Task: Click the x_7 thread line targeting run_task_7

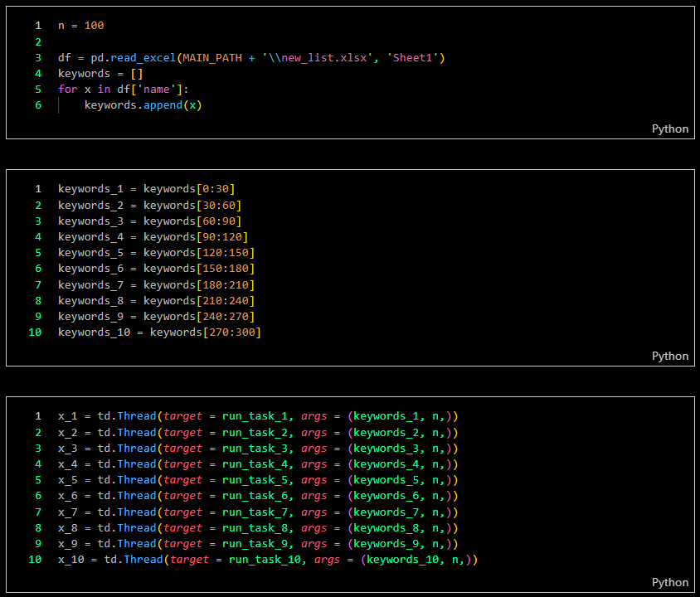Action: pos(258,512)
